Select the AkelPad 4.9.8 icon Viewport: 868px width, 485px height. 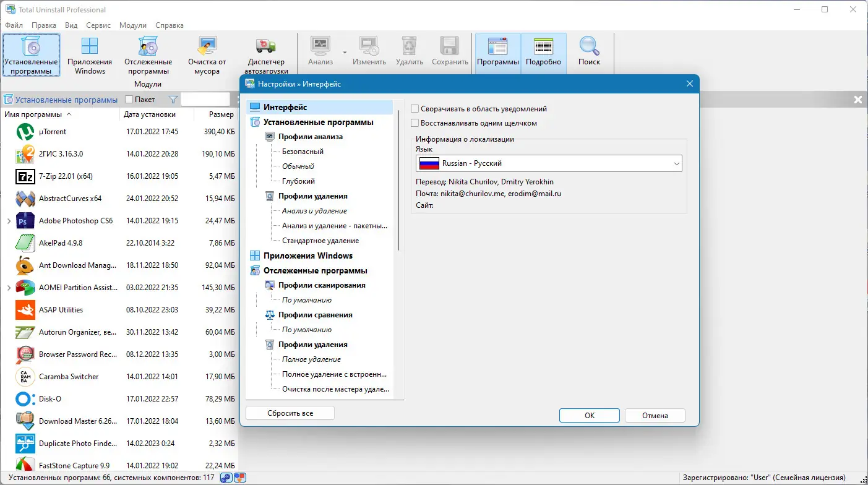(25, 243)
